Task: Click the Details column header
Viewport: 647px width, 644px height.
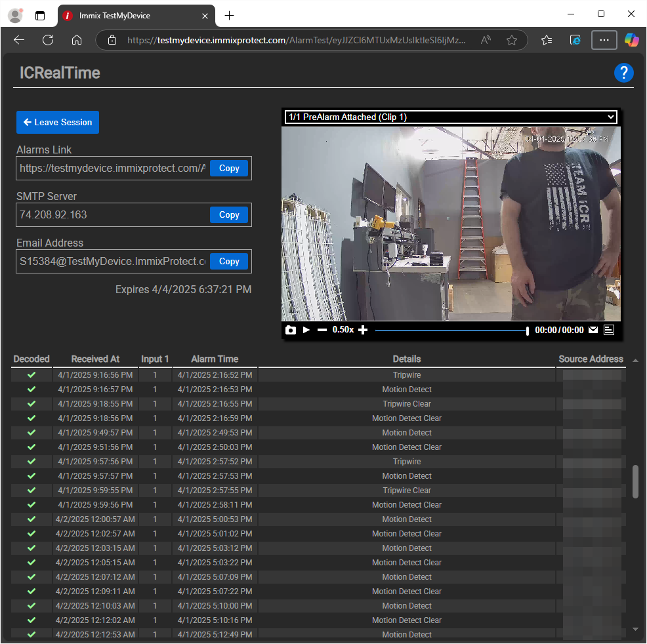Action: point(407,359)
